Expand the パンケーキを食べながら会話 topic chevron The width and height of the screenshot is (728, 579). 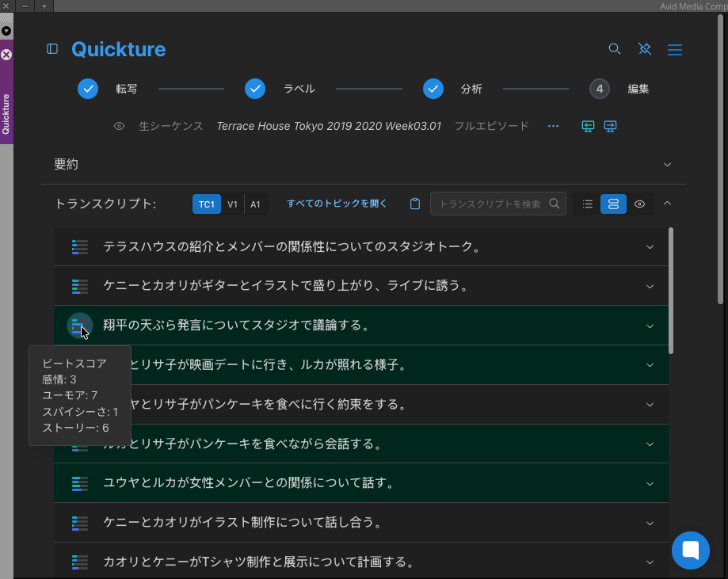[650, 444]
